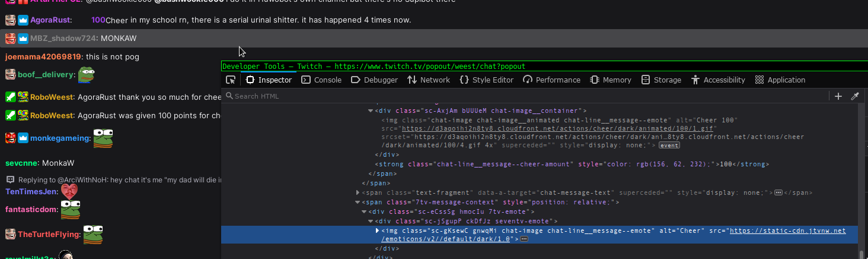Image resolution: width=868 pixels, height=259 pixels.
Task: Open the event badge on the img node
Action: point(669,146)
